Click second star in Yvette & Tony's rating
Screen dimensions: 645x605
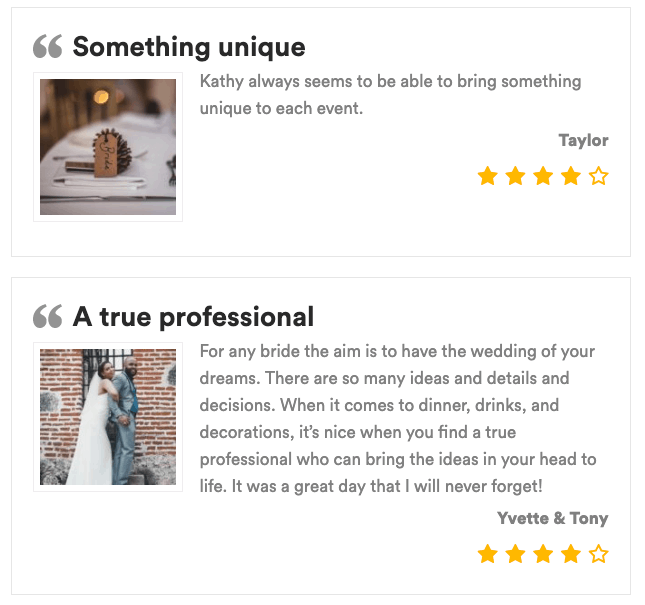coord(515,554)
